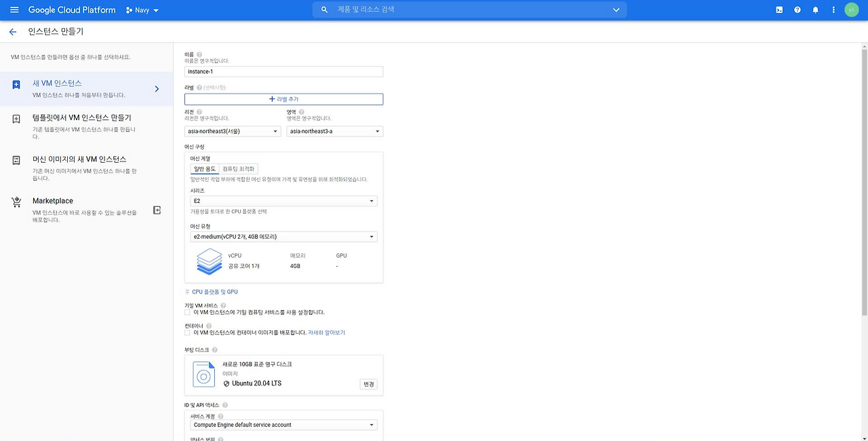Open the three-dot settings menu in header
The height and width of the screenshot is (441, 868).
[833, 10]
